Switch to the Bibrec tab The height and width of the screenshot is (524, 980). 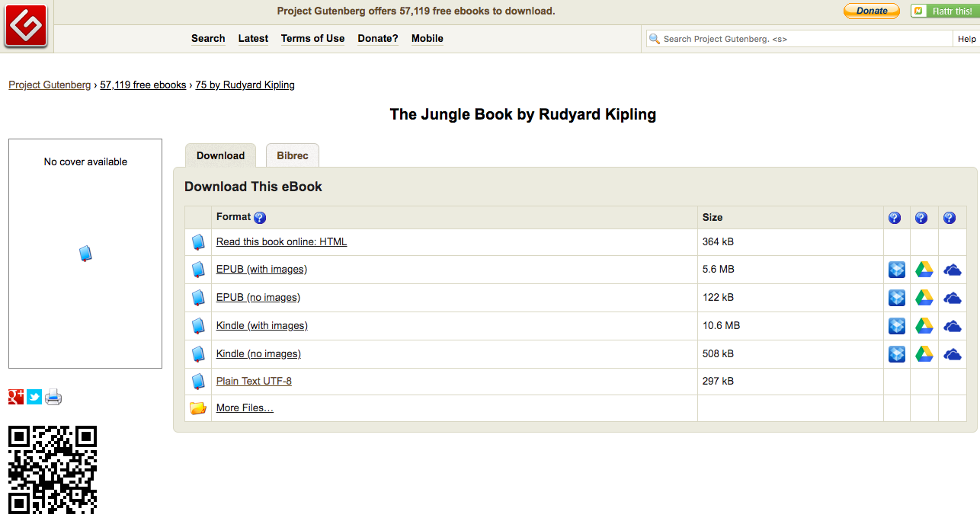pyautogui.click(x=293, y=155)
